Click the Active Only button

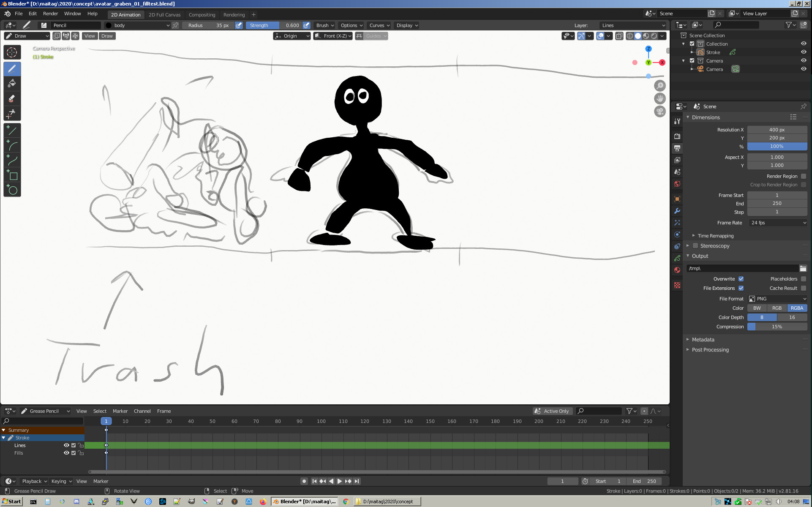[x=552, y=411]
